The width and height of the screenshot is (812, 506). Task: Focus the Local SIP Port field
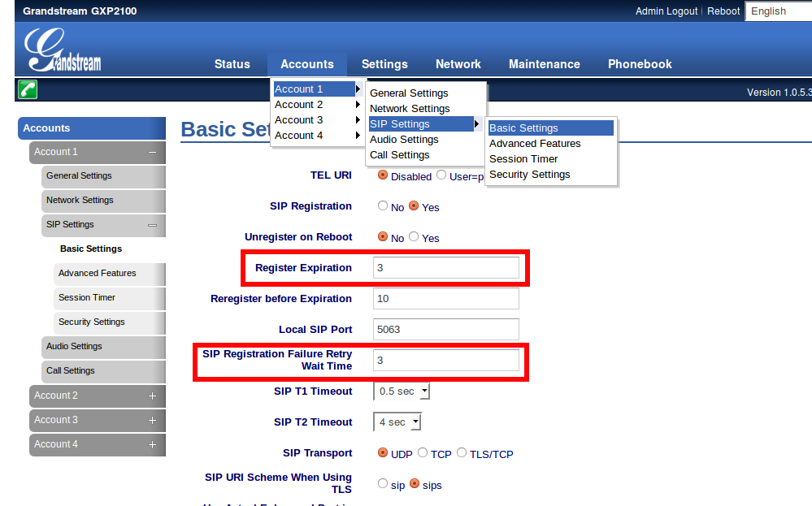coord(446,330)
